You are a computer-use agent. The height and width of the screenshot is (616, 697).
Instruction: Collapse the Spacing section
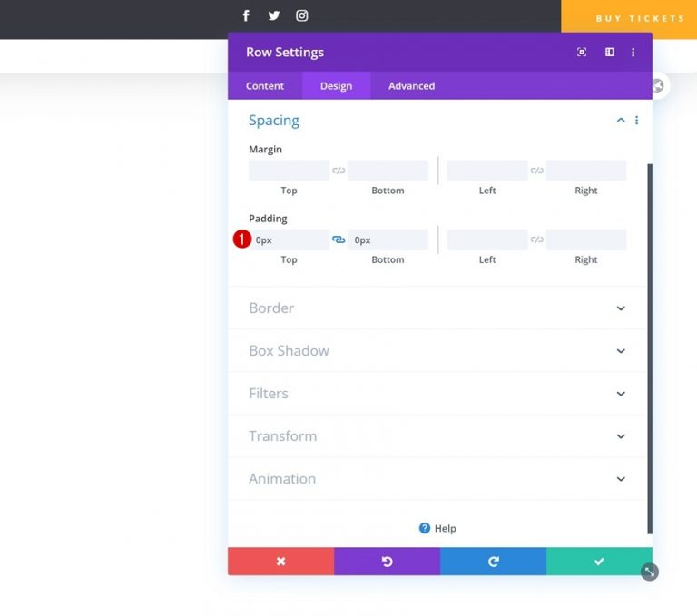(621, 120)
